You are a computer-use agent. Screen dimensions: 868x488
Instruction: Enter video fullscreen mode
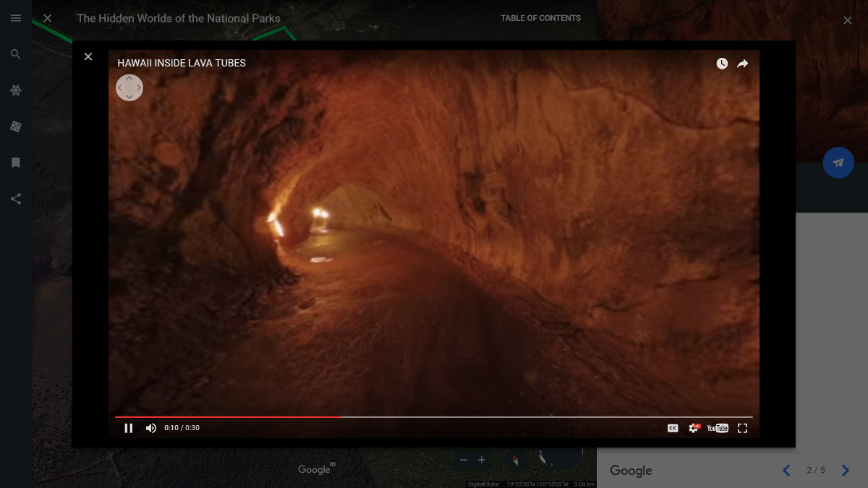(742, 428)
